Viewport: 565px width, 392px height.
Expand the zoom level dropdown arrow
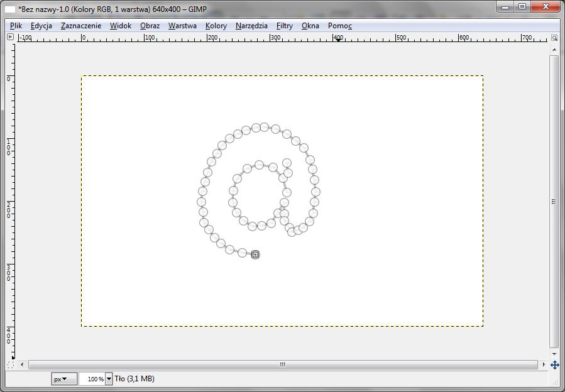point(109,379)
